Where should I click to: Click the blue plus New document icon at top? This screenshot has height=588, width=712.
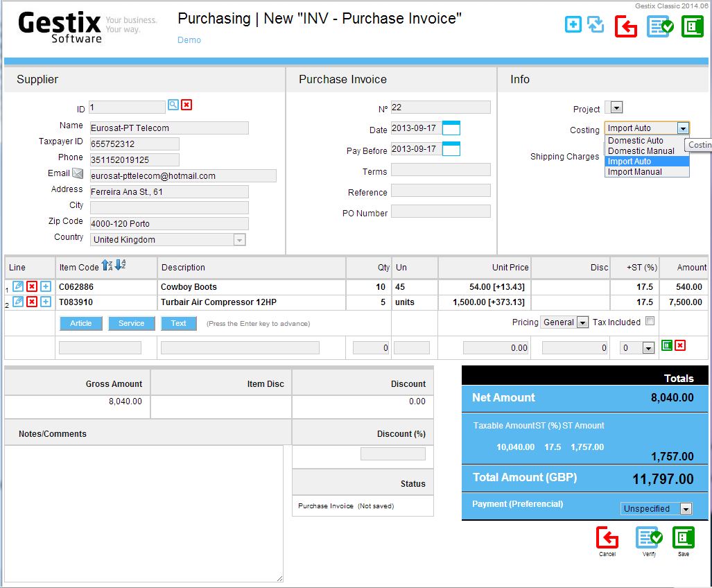[x=573, y=24]
